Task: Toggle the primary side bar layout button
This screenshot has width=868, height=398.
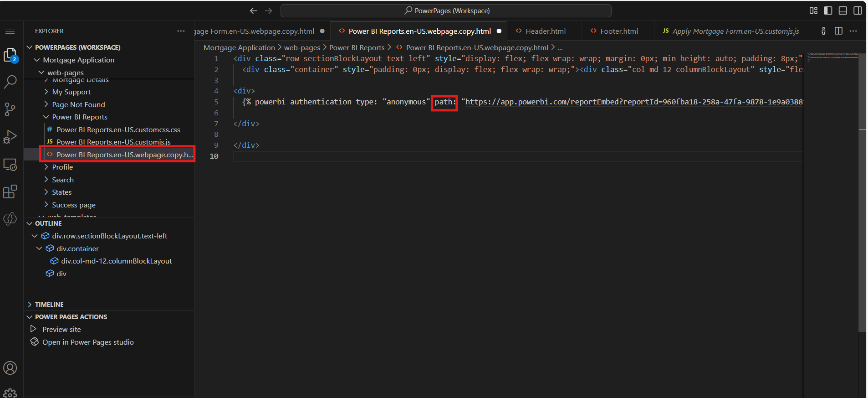Action: click(828, 10)
